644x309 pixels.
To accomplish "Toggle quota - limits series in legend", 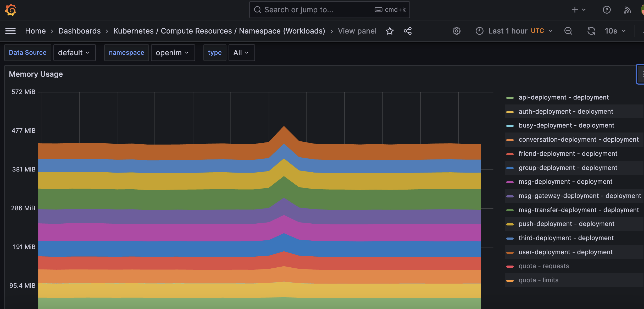I will pos(538,280).
